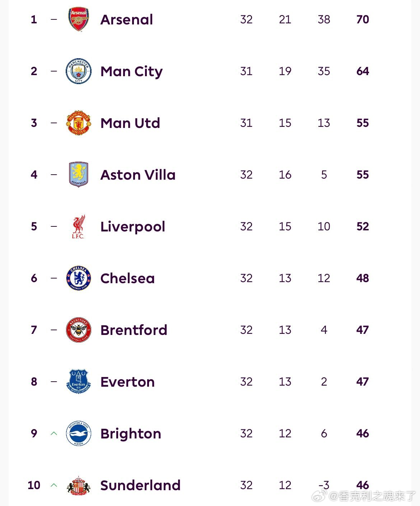Click the Brentford bee crest

point(79,330)
